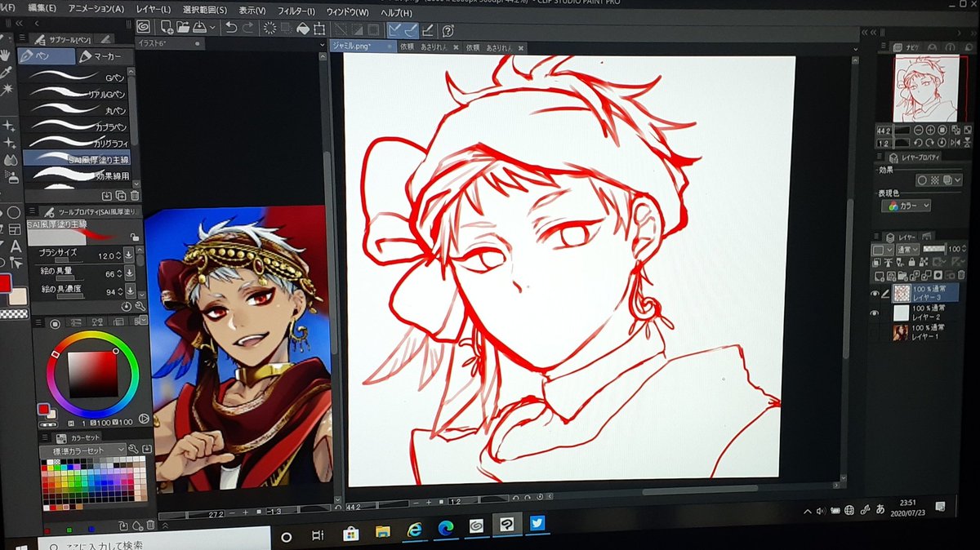
Task: Click the border effect circle icon
Action: click(923, 180)
